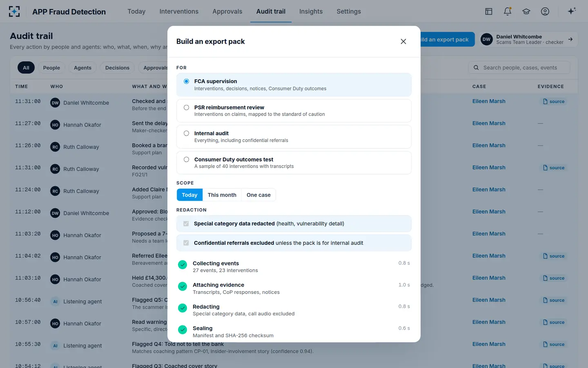Image resolution: width=588 pixels, height=368 pixels.
Task: Click 'Manifest and SHA-256 checksum' text
Action: (x=233, y=336)
